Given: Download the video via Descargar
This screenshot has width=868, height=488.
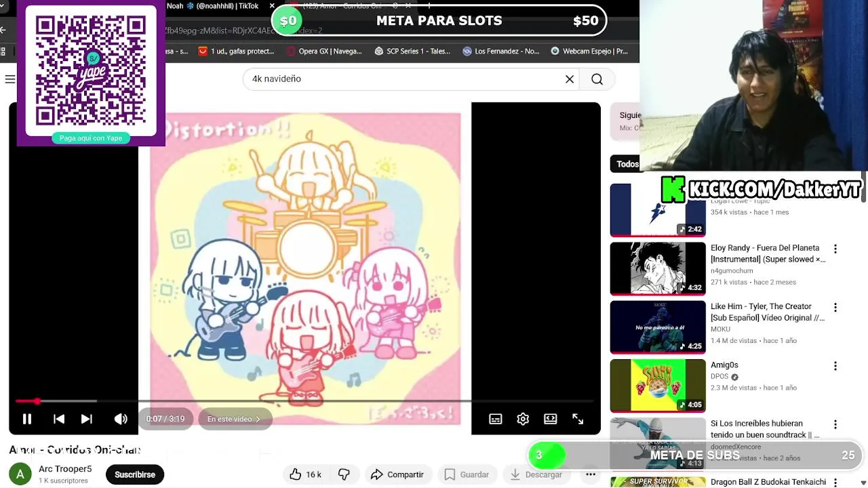Looking at the screenshot, I should click(x=536, y=474).
